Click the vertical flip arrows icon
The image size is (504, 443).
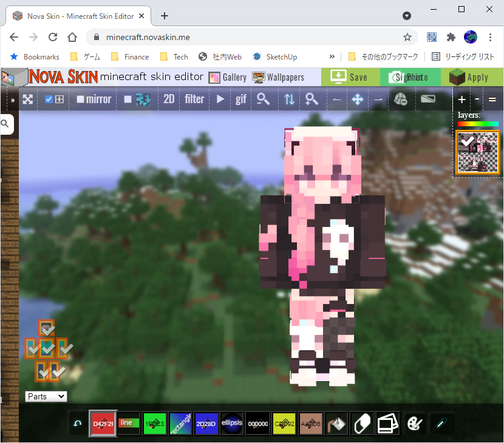pos(289,100)
